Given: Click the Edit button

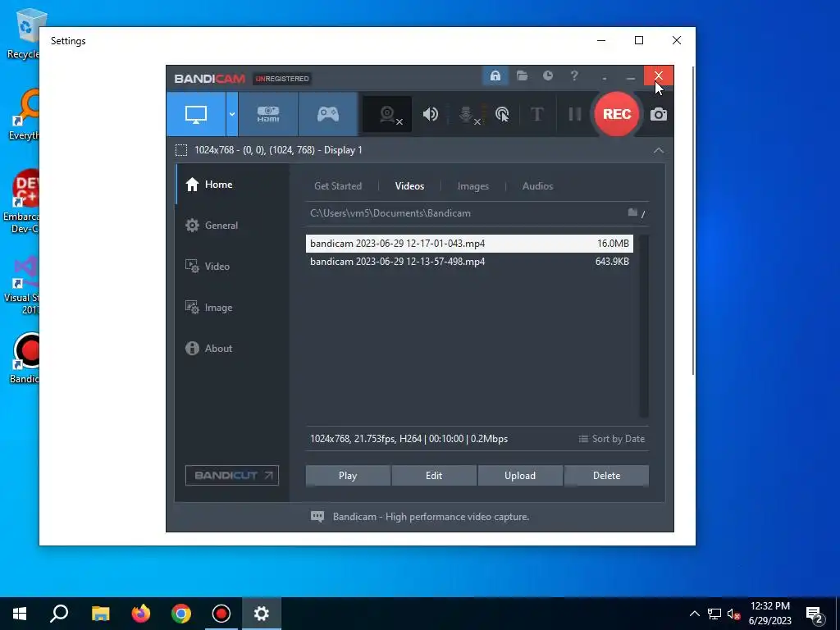Looking at the screenshot, I should (x=434, y=476).
